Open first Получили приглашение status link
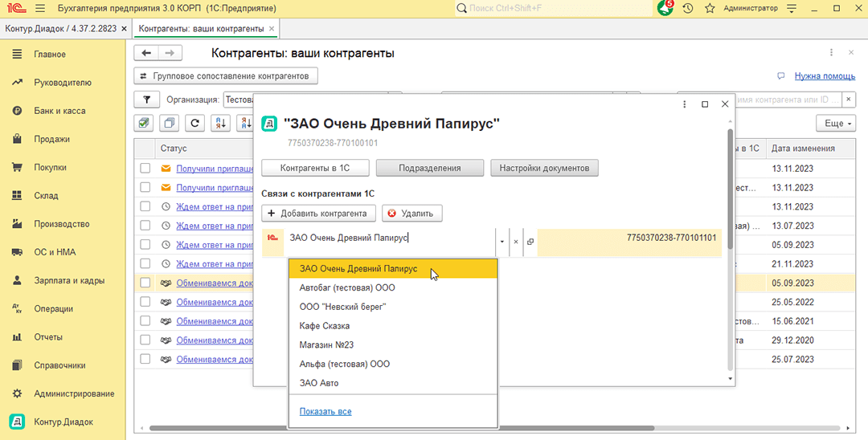The width and height of the screenshot is (868, 440). click(x=215, y=169)
